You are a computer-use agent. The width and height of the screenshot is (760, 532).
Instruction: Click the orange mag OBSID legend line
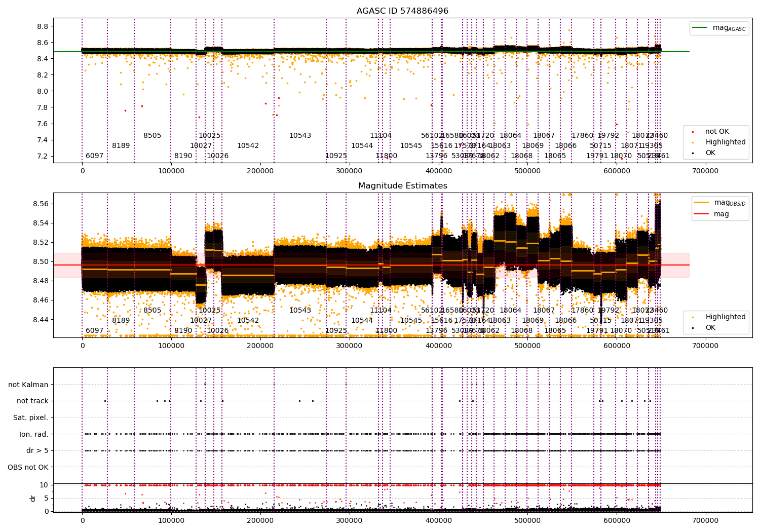click(x=701, y=202)
